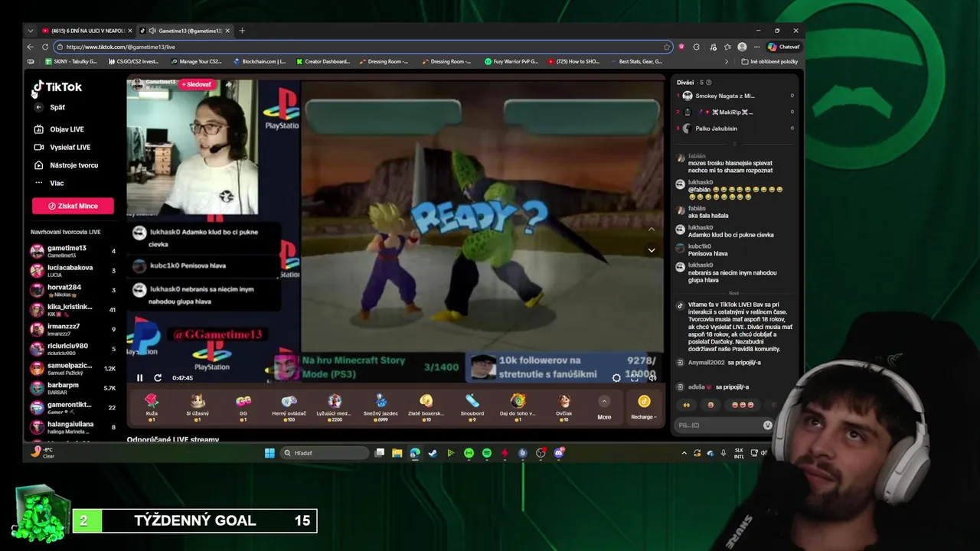The image size is (980, 551).
Task: Open the Blockchain.com bookmark
Action: pyautogui.click(x=259, y=61)
